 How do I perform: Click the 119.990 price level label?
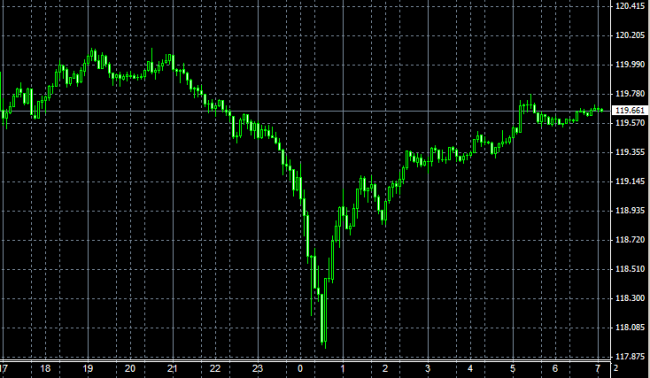point(630,64)
